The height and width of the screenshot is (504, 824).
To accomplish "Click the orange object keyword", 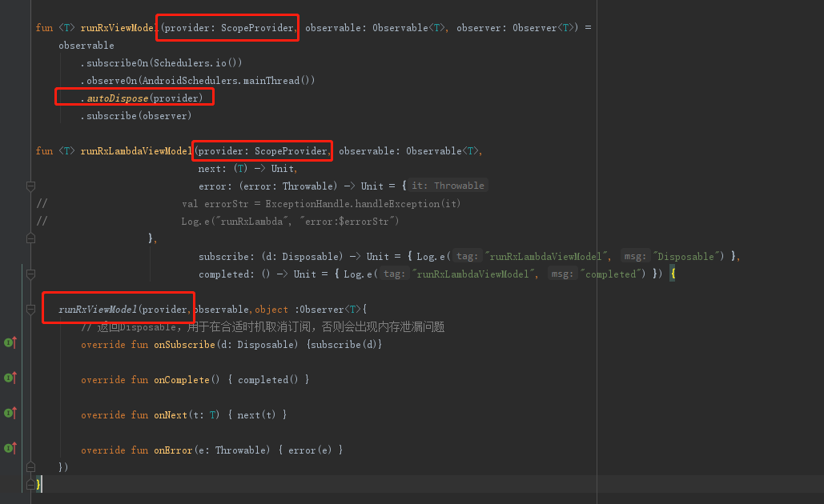I will pyautogui.click(x=271, y=310).
